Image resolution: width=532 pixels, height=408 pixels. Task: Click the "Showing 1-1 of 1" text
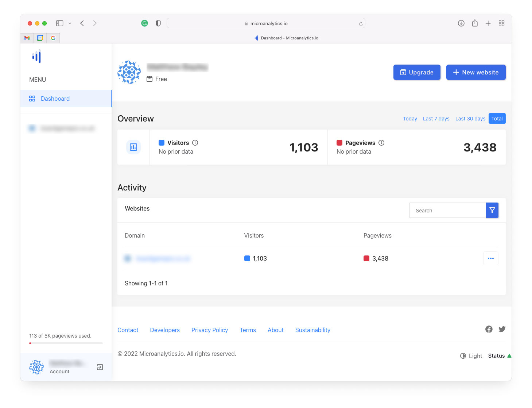click(146, 283)
